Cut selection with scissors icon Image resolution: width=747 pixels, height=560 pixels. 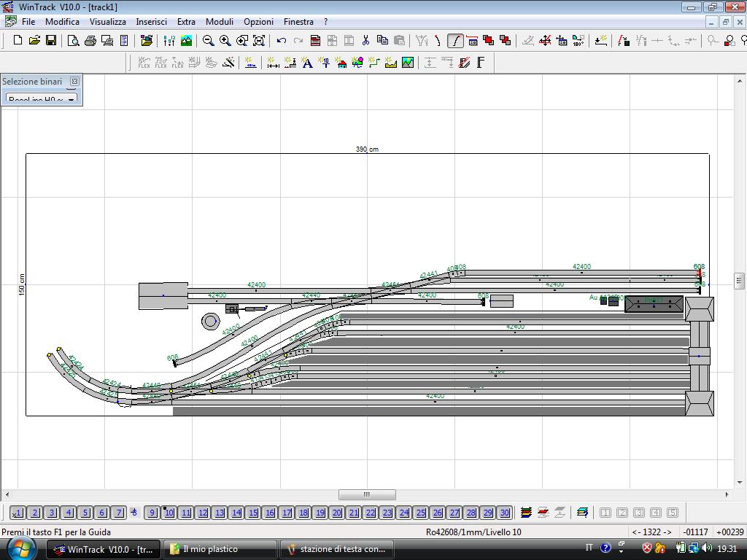click(365, 41)
